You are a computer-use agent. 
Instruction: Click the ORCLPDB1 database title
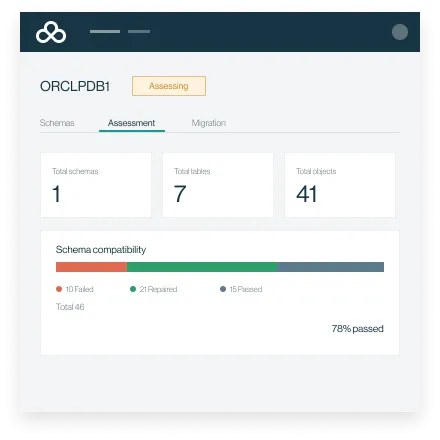tap(75, 86)
